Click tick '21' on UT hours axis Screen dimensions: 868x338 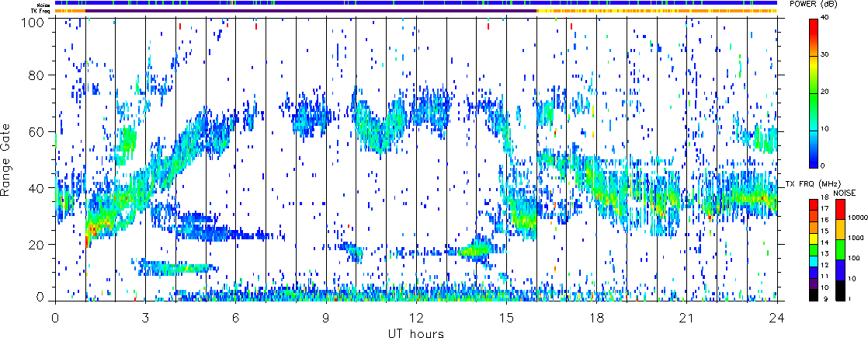click(x=687, y=318)
